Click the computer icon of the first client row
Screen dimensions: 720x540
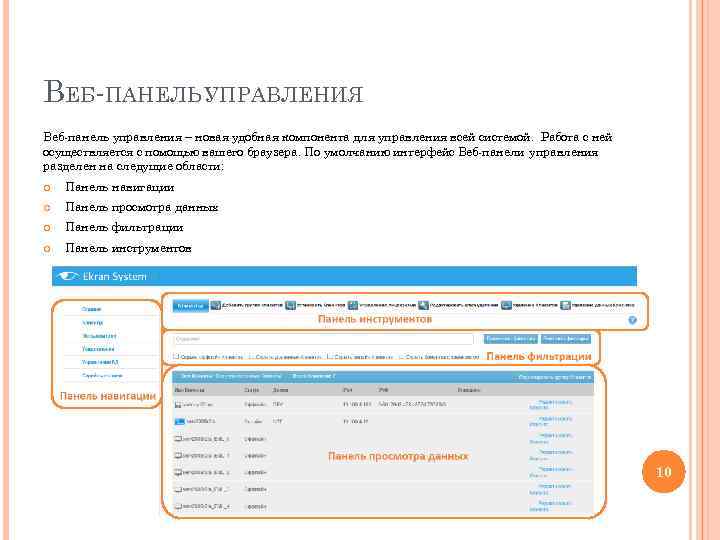(x=178, y=405)
